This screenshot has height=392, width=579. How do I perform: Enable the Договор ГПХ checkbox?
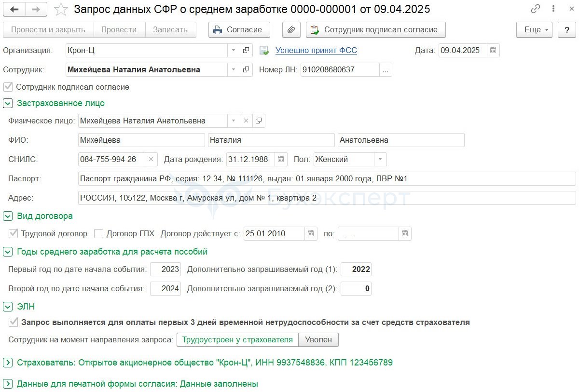99,234
